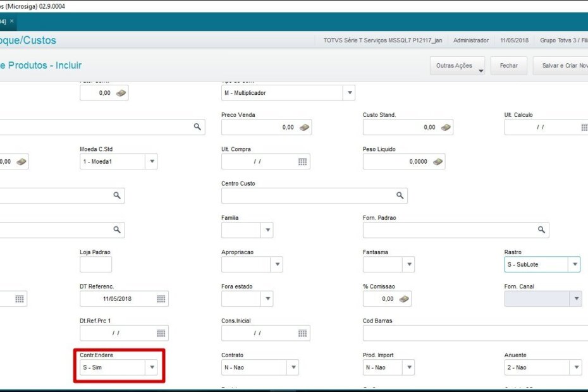This screenshot has width=588, height=392.
Task: Open the Moeda C.Std dropdown
Action: pyautogui.click(x=151, y=161)
